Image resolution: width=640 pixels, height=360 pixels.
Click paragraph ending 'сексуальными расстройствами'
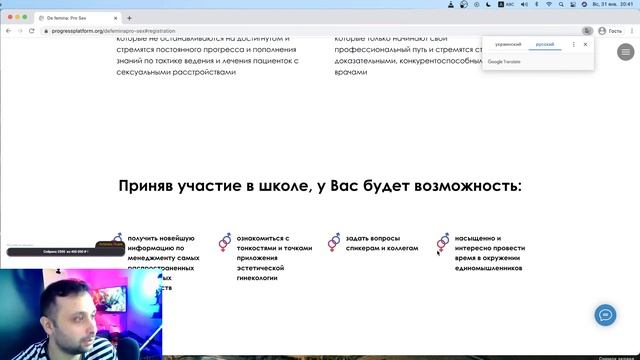tap(207, 55)
